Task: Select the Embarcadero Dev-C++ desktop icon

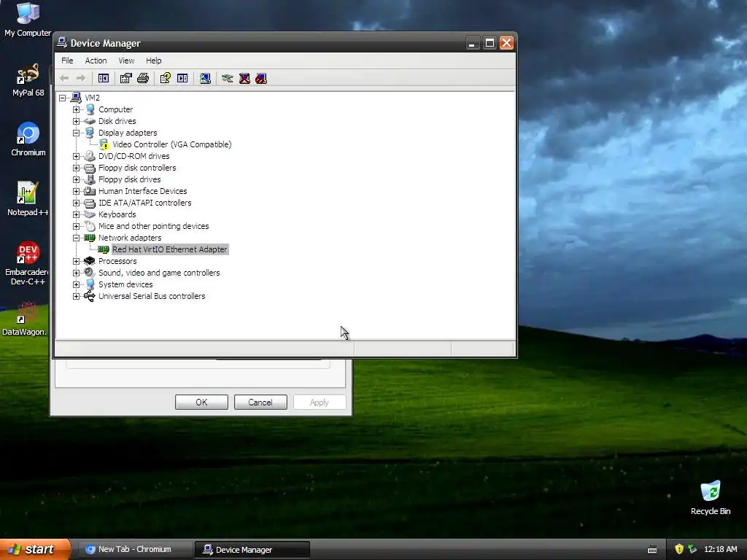Action: (28, 263)
